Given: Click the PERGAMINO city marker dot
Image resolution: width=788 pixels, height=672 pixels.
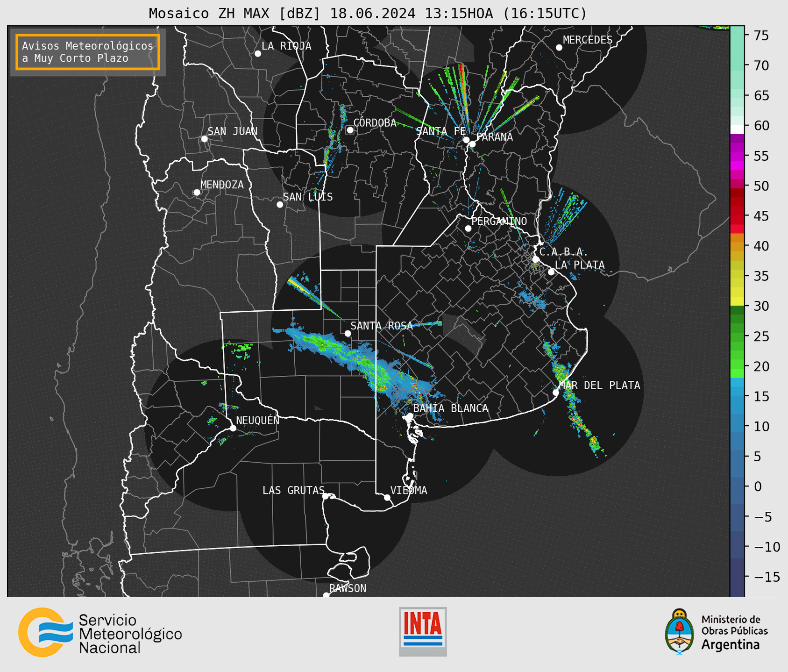Looking at the screenshot, I should pyautogui.click(x=468, y=229).
